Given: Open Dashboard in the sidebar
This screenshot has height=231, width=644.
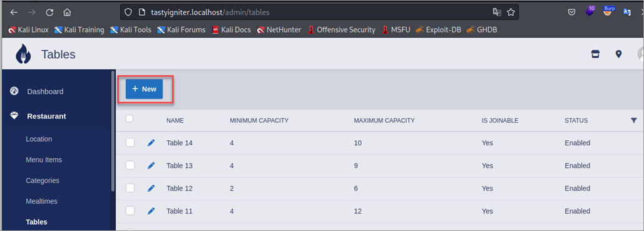Looking at the screenshot, I should coord(45,91).
